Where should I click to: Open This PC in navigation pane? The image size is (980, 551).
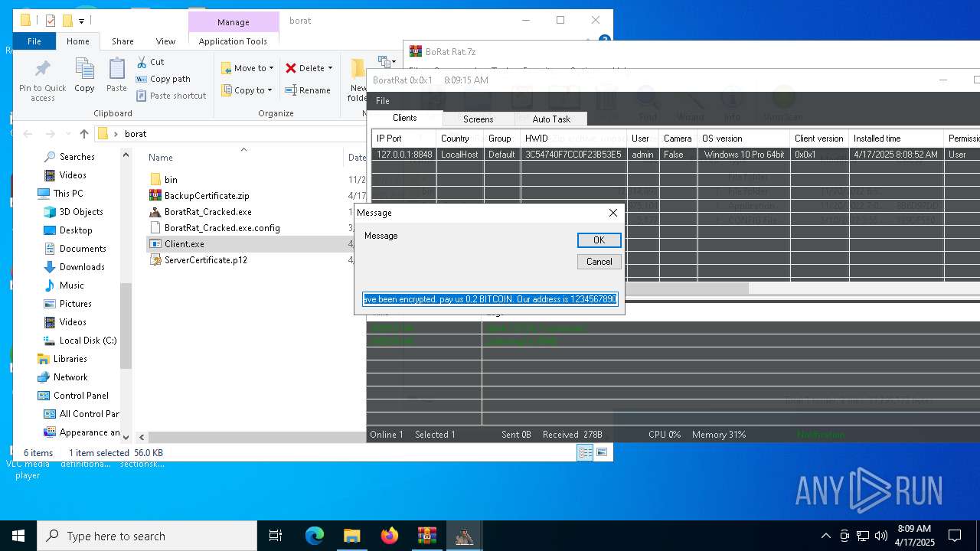pos(68,194)
